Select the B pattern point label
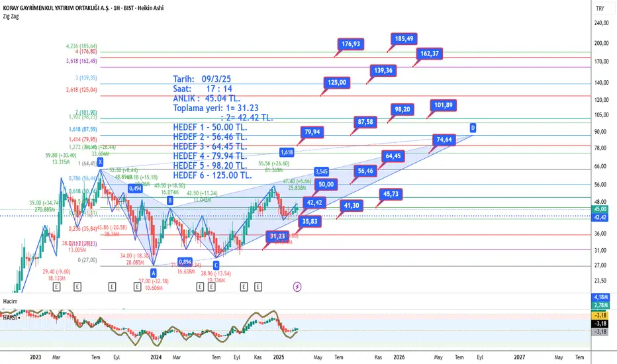This screenshot has height=364, width=617. pos(169,201)
